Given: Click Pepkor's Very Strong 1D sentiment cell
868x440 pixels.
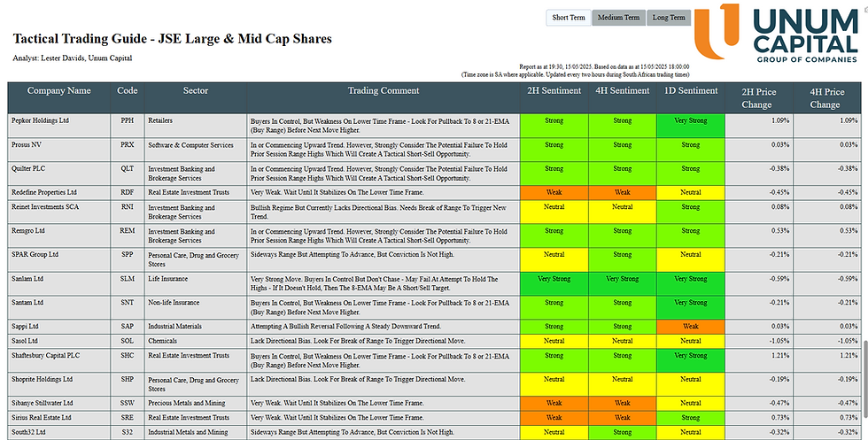Looking at the screenshot, I should [x=690, y=126].
